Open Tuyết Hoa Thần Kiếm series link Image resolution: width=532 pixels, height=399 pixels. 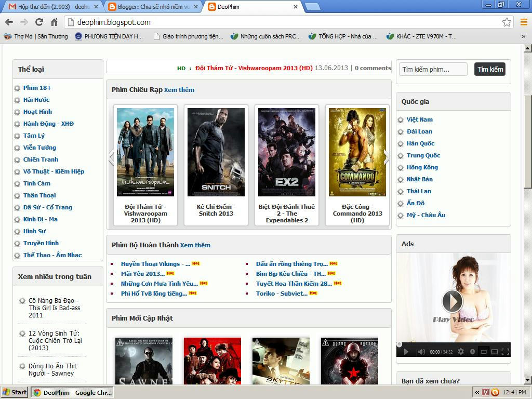tap(294, 284)
